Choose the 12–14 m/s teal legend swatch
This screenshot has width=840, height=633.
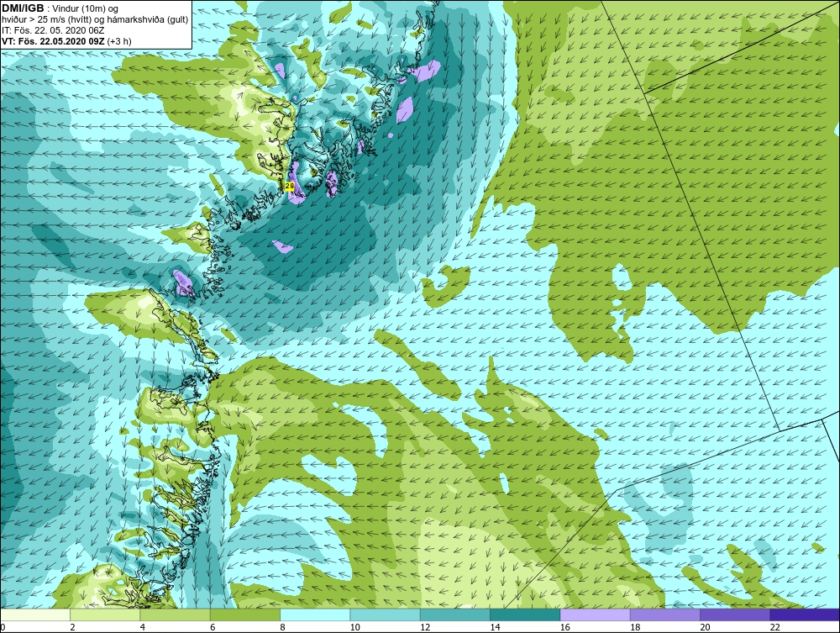454,615
